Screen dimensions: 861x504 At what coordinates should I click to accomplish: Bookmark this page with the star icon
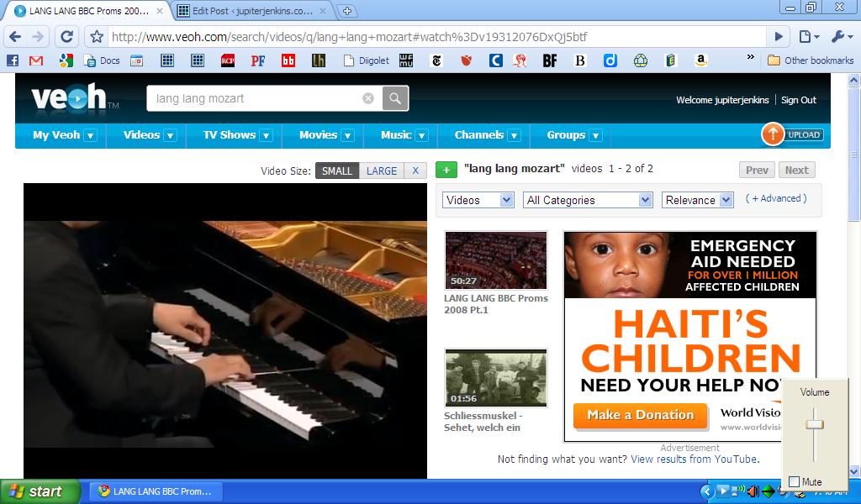pyautogui.click(x=97, y=37)
